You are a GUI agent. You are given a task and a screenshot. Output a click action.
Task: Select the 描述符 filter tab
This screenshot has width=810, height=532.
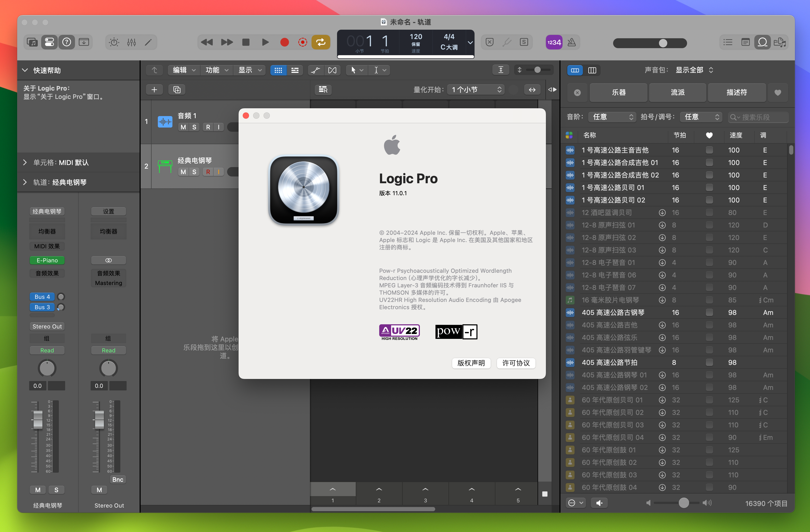[737, 92]
